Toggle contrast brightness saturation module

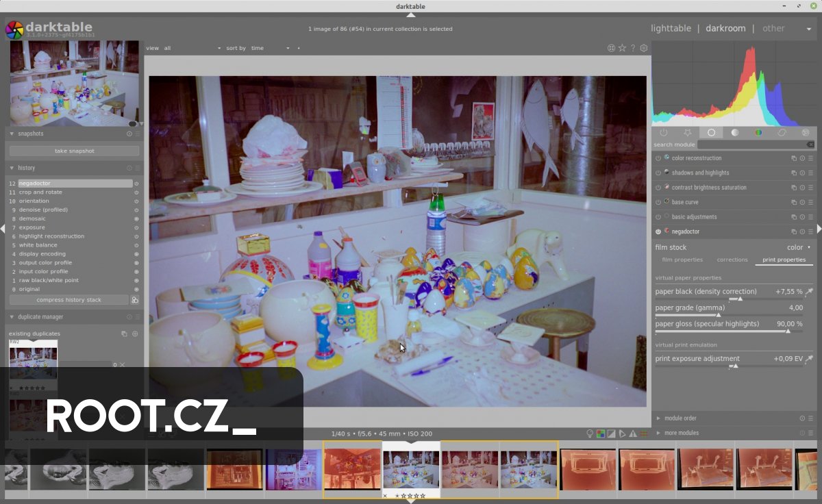click(658, 188)
